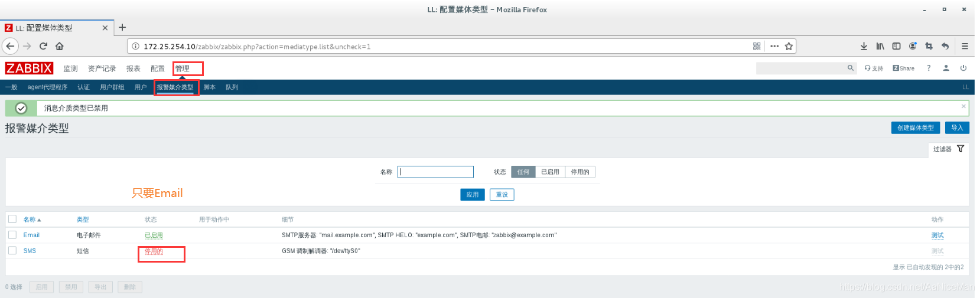Click 测试 for the Email row
The image size is (980, 298).
[x=937, y=235]
